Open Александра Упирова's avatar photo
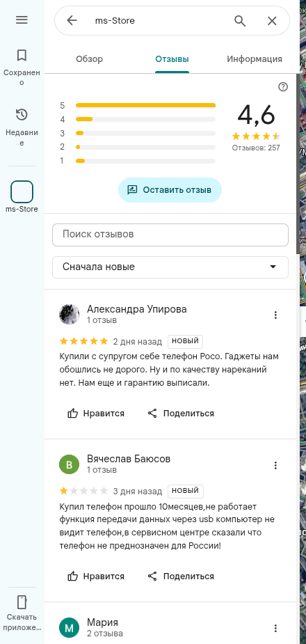The image size is (306, 644). click(x=70, y=314)
